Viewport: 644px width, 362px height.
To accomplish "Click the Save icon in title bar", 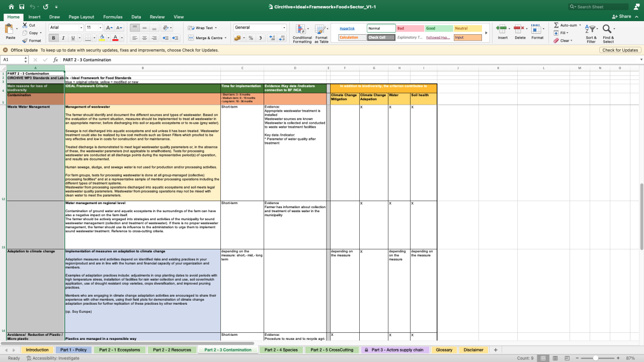I will click(22, 7).
